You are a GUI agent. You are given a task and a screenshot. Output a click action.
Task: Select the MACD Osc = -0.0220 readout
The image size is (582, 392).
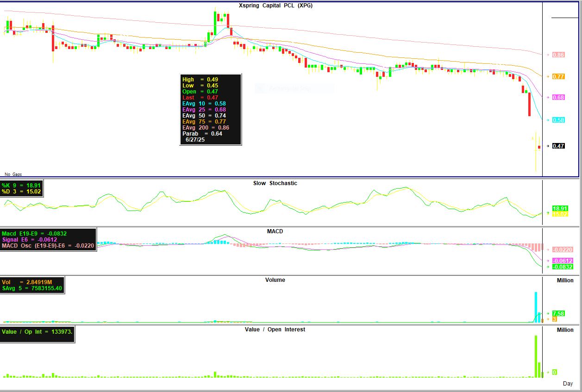pyautogui.click(x=48, y=246)
